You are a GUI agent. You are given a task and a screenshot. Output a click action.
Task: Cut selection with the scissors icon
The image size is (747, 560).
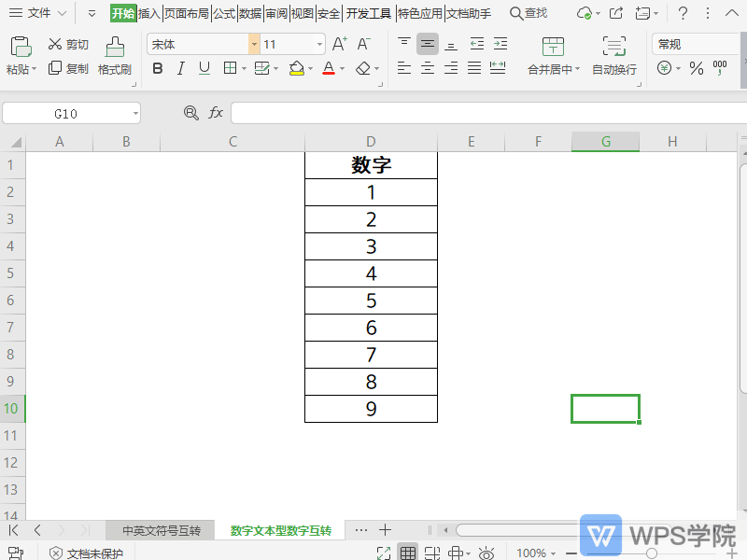pyautogui.click(x=55, y=44)
